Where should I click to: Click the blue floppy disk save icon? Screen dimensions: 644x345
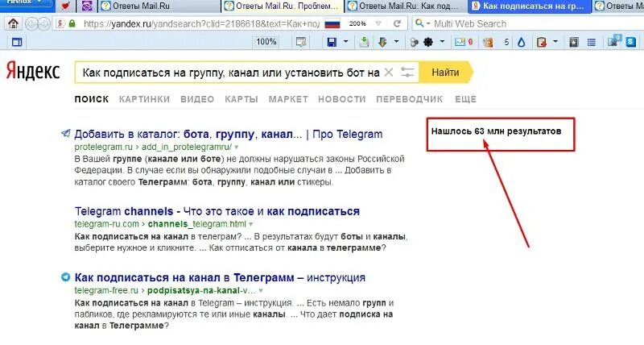coord(332,42)
